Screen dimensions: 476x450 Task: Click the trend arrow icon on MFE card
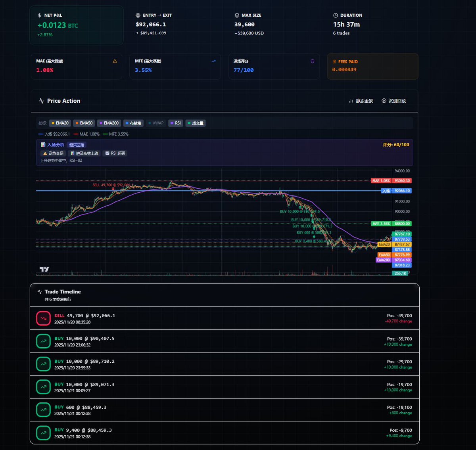click(214, 61)
